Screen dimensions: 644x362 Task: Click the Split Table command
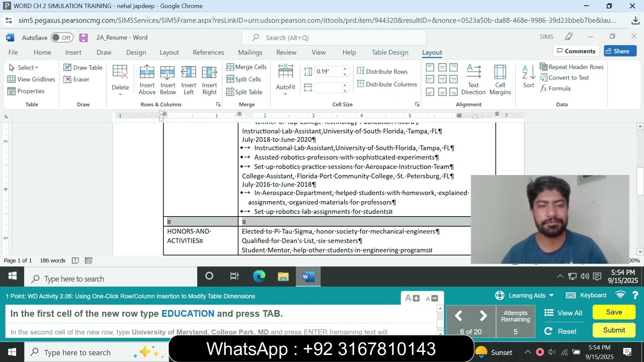[x=245, y=92]
